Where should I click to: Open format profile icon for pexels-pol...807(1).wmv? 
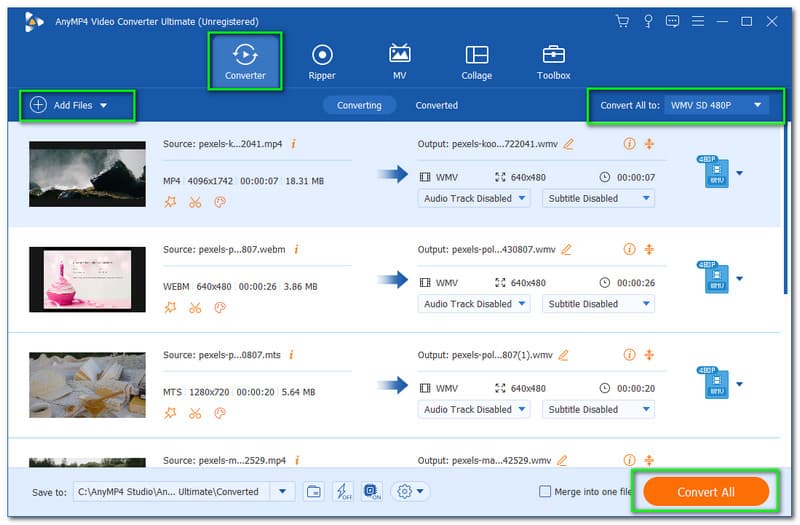tap(713, 383)
